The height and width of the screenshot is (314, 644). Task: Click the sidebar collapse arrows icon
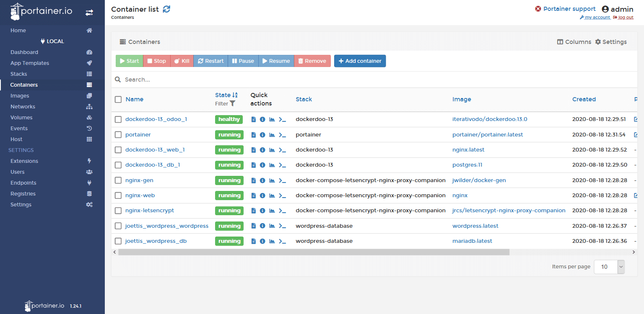coord(89,13)
